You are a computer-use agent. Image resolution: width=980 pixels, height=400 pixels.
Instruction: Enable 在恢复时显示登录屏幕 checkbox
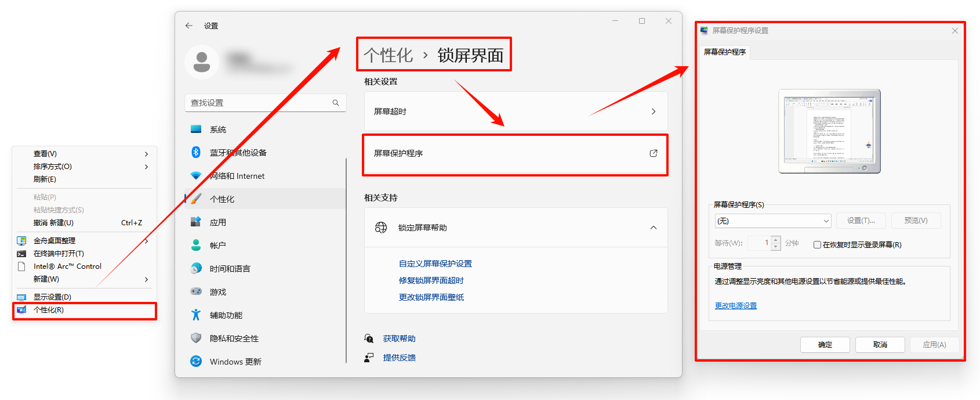tap(817, 244)
